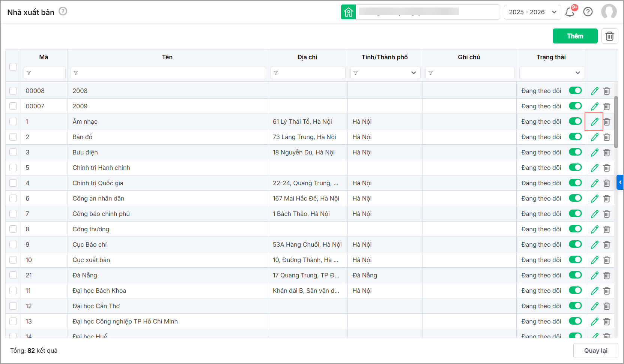Tick the checkbox for Cục Báo chí
The width and height of the screenshot is (624, 364).
pos(13,244)
